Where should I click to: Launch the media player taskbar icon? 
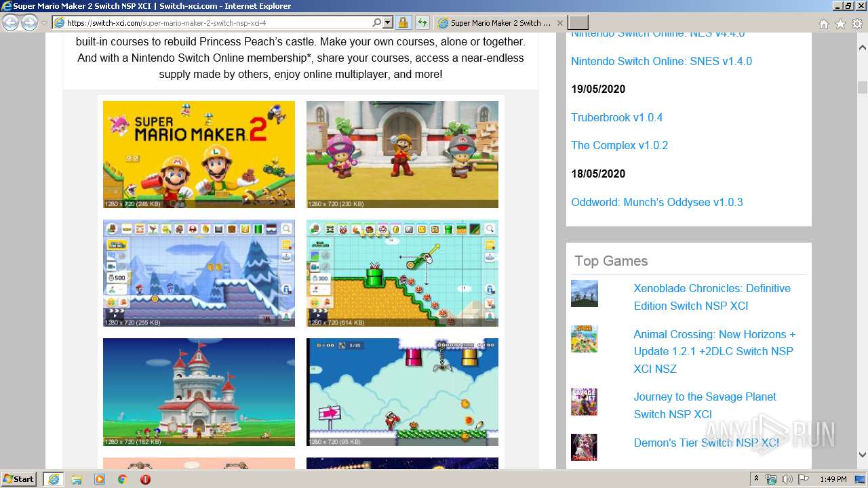100,479
